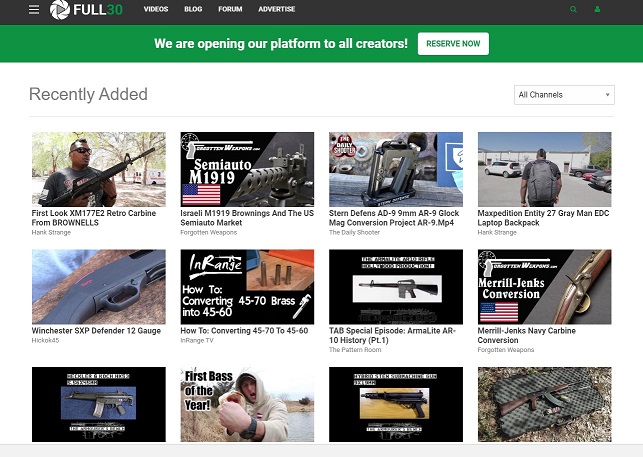Open the Merrill-Jenks Conversion thumbnail
The image size is (643, 457).
tap(545, 287)
